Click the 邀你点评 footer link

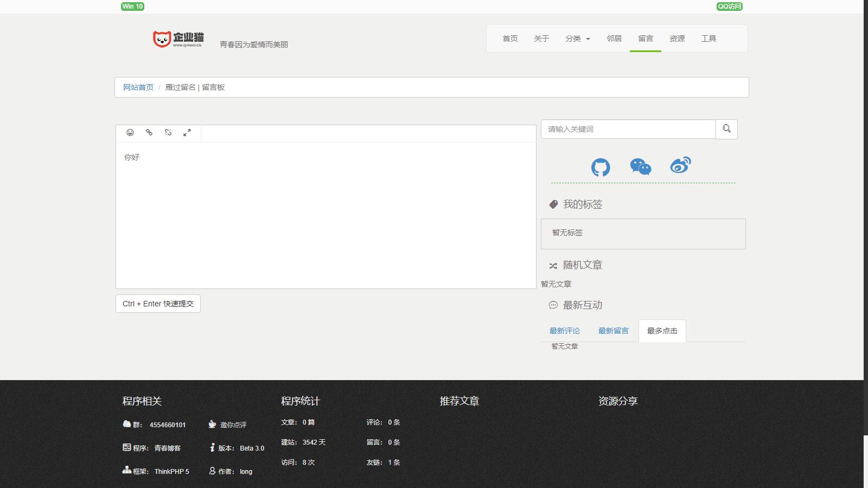[x=233, y=425]
